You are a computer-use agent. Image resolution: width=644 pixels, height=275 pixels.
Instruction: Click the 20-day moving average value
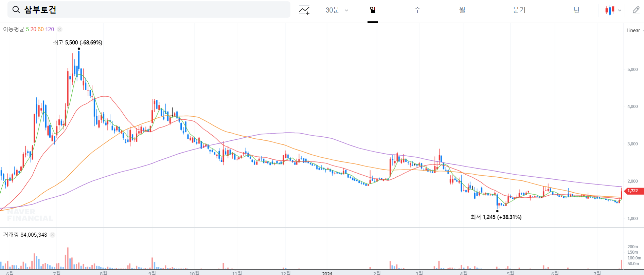(x=33, y=30)
